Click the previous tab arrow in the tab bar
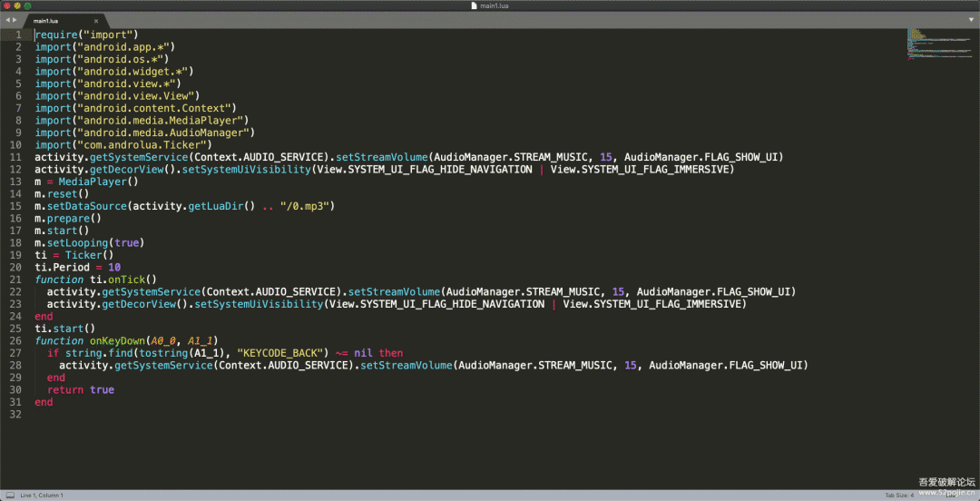 [7, 20]
